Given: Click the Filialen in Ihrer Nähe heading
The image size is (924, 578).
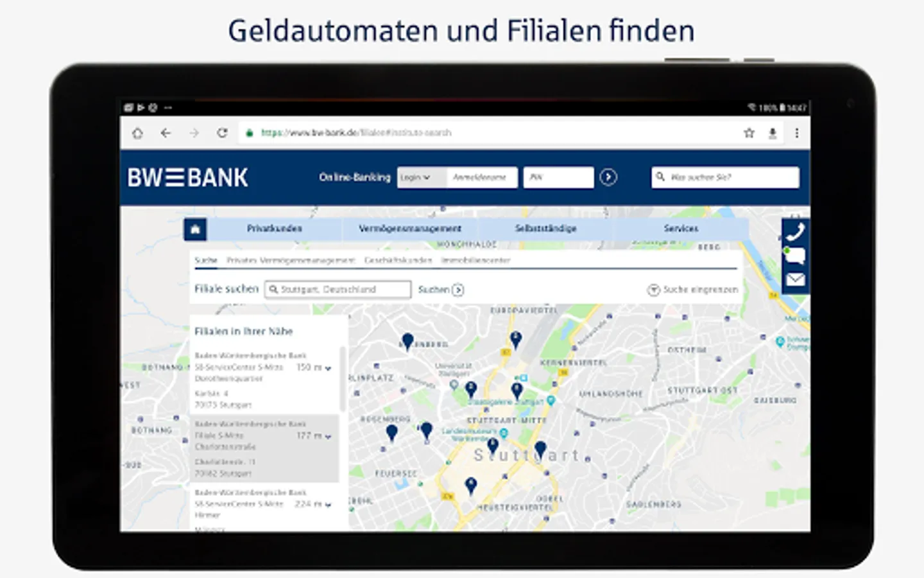Looking at the screenshot, I should [x=244, y=331].
